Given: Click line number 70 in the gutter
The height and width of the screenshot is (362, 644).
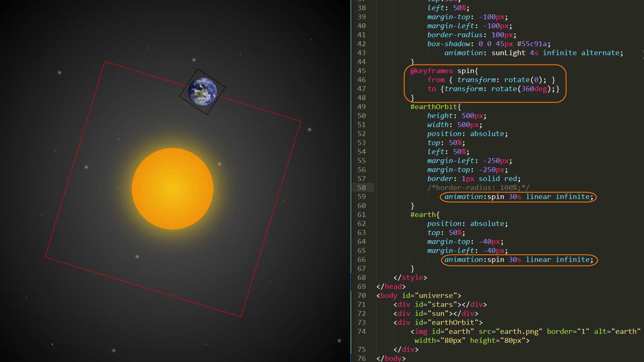Looking at the screenshot, I should [361, 295].
